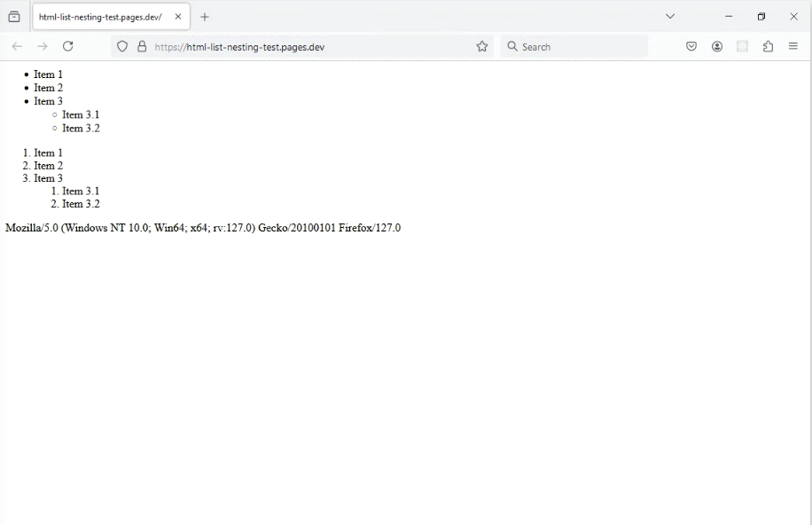Restore down the Firefox window
Screen dimensions: 812x525
point(761,16)
